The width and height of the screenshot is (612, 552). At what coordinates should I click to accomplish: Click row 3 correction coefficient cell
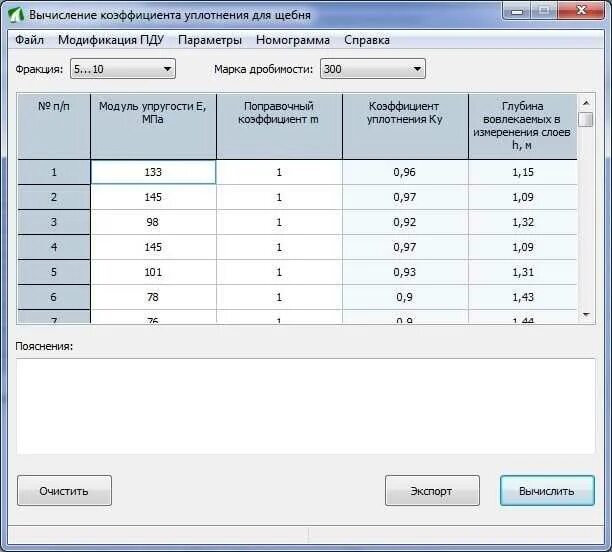click(279, 222)
